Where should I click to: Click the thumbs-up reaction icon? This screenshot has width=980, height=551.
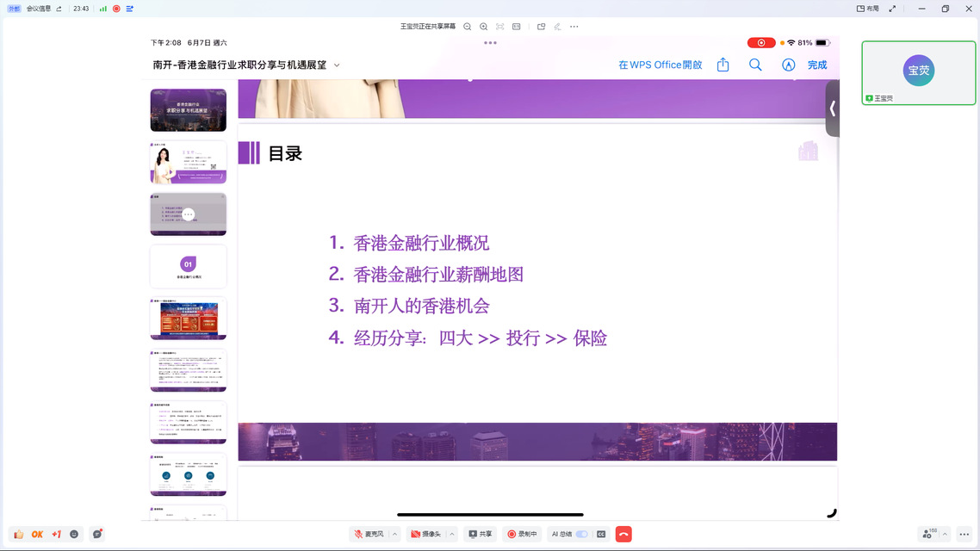click(18, 534)
